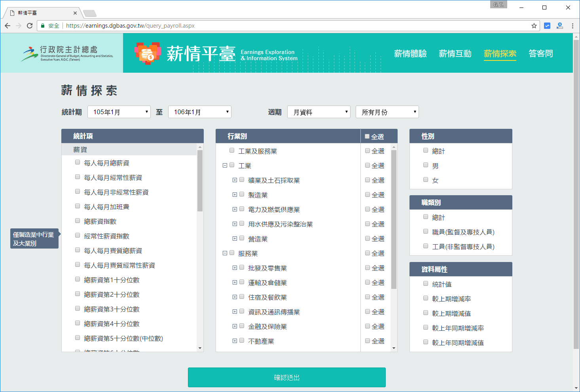This screenshot has height=392, width=580.
Task: Click the browser back arrow
Action: click(8, 26)
